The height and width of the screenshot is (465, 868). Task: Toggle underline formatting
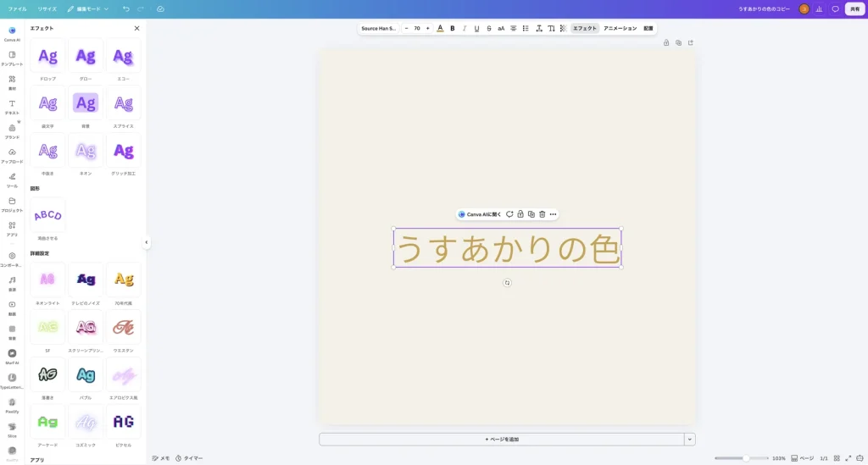click(x=476, y=28)
